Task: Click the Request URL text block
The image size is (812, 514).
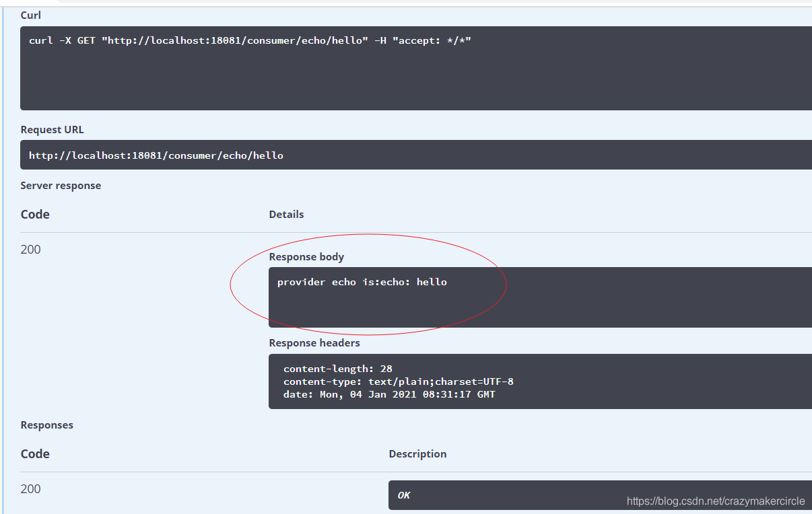Action: point(156,155)
